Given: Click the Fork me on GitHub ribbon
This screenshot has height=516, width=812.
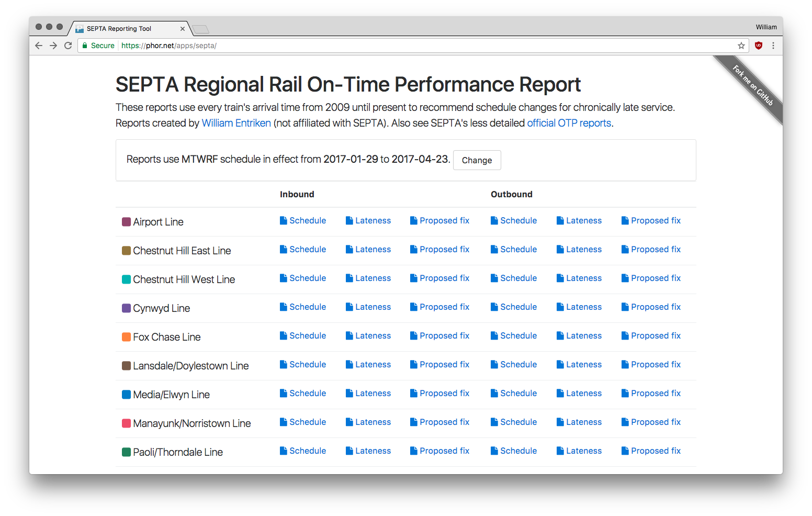Looking at the screenshot, I should (x=752, y=85).
